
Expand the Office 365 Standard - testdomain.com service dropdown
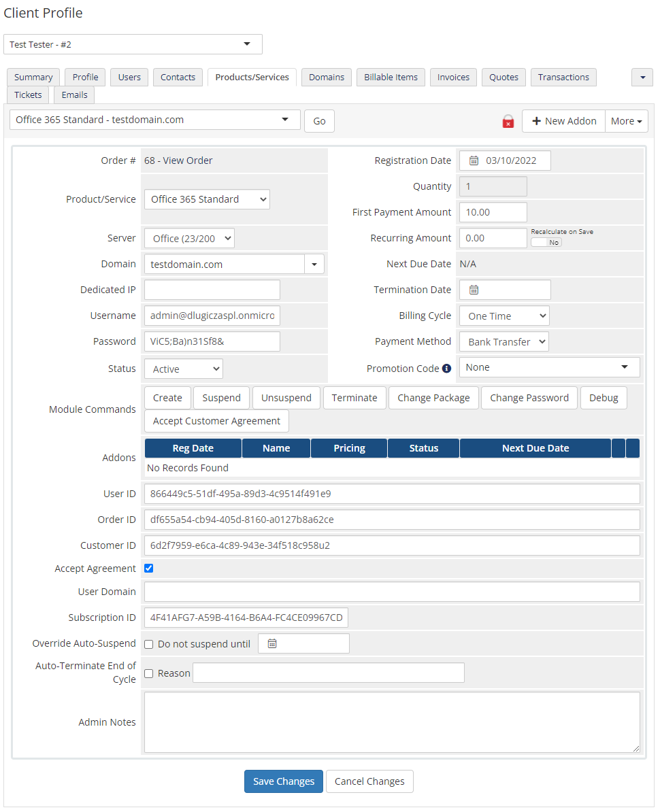tap(155, 120)
